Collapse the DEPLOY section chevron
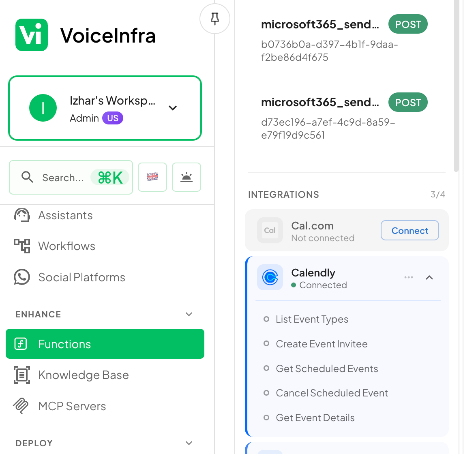476x454 pixels. click(189, 443)
